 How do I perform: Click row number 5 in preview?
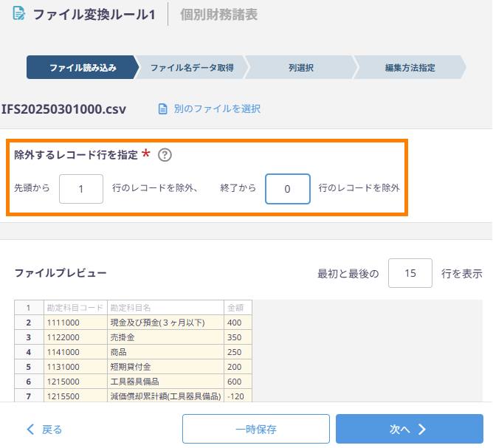click(x=29, y=367)
